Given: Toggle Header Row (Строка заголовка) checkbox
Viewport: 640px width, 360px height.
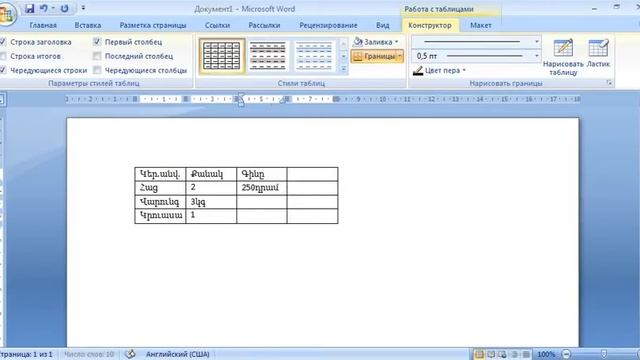Looking at the screenshot, I should pyautogui.click(x=3, y=42).
